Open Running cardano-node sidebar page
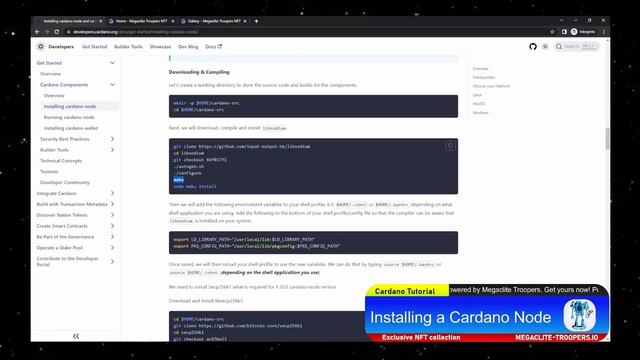The image size is (640, 360). [x=69, y=117]
